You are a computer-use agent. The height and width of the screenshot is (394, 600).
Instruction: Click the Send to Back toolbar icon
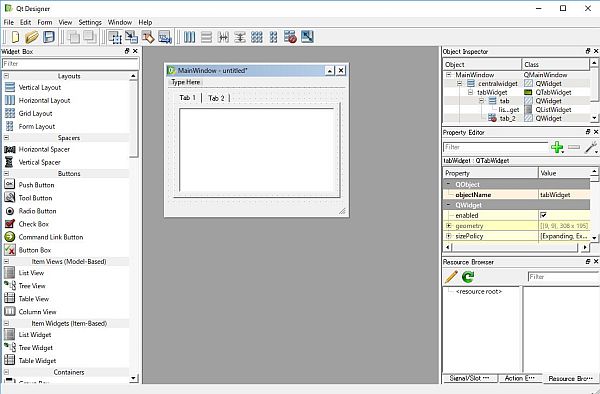pos(73,37)
